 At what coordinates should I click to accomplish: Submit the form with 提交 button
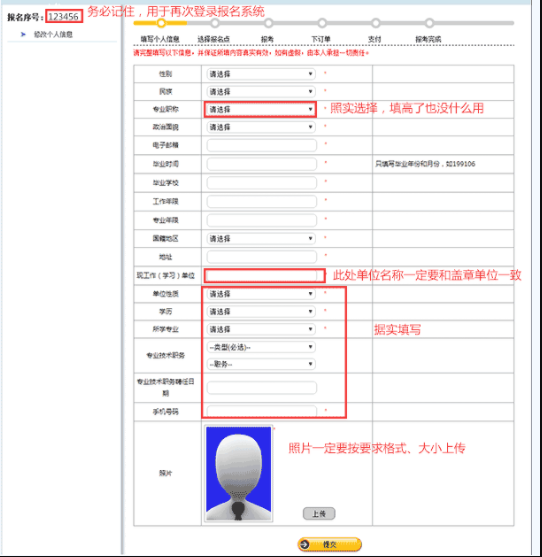click(330, 544)
